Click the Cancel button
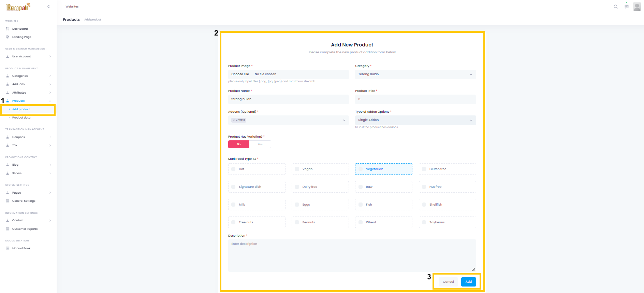 [448, 282]
